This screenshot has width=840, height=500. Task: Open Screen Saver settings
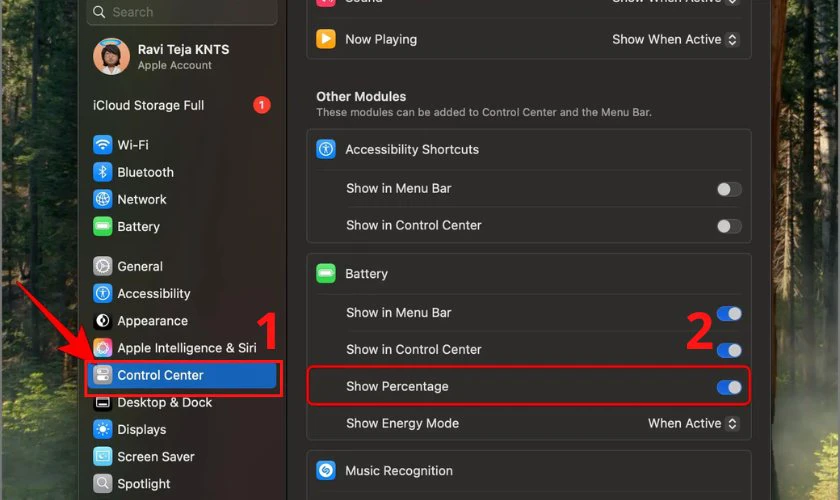click(x=182, y=457)
